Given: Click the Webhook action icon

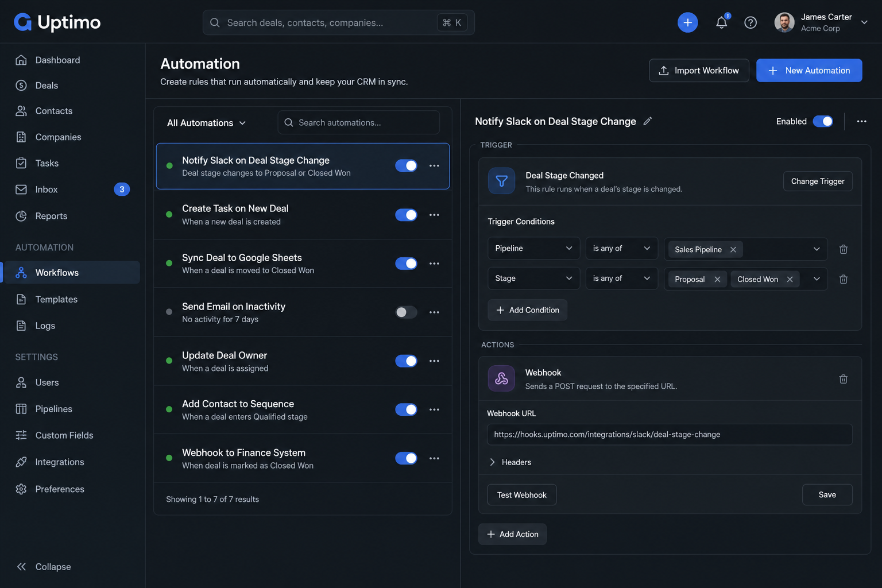Looking at the screenshot, I should click(x=501, y=378).
